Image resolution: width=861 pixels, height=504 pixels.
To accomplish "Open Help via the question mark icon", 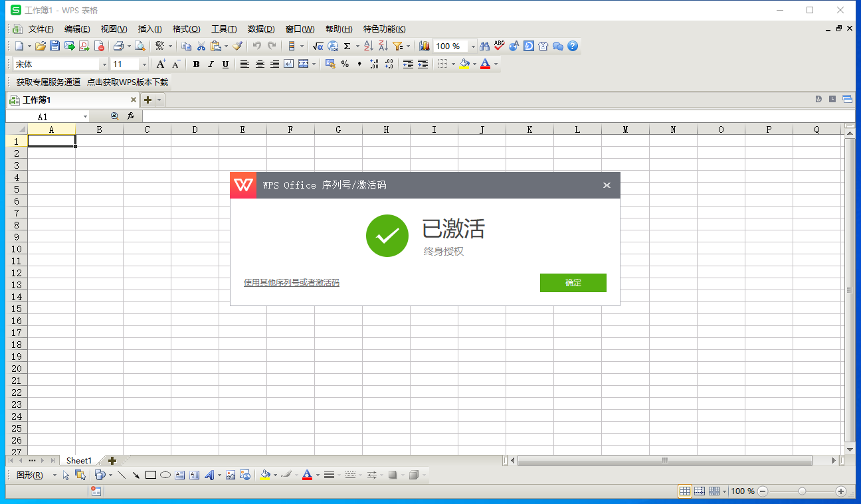I will point(573,46).
